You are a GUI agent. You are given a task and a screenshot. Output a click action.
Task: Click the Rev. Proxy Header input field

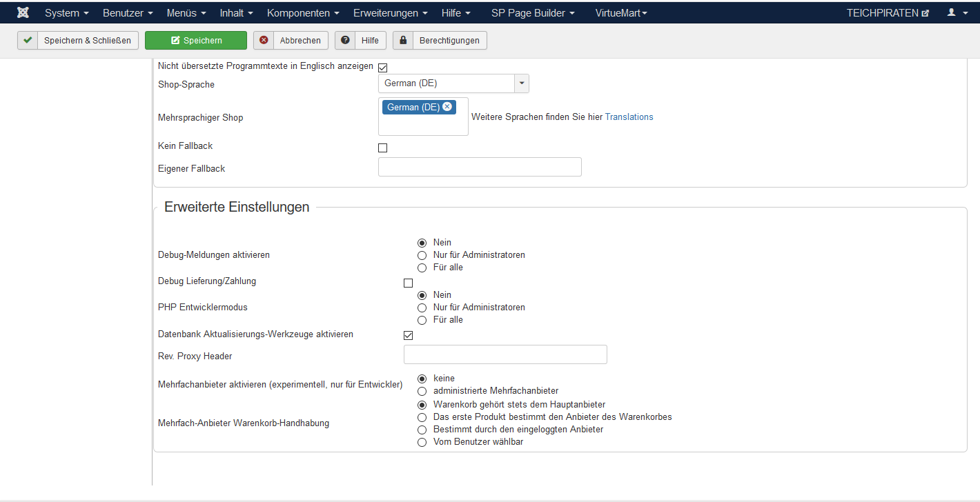[x=505, y=354]
